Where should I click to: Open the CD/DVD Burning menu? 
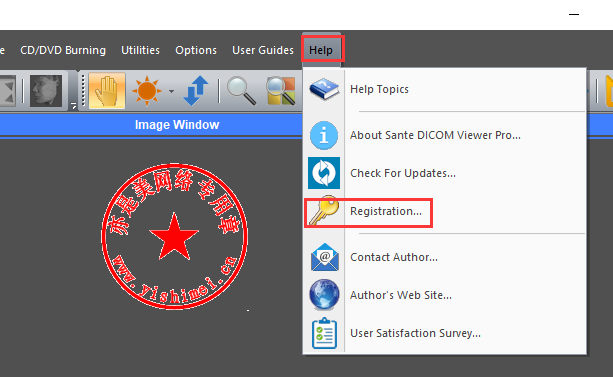pos(63,50)
